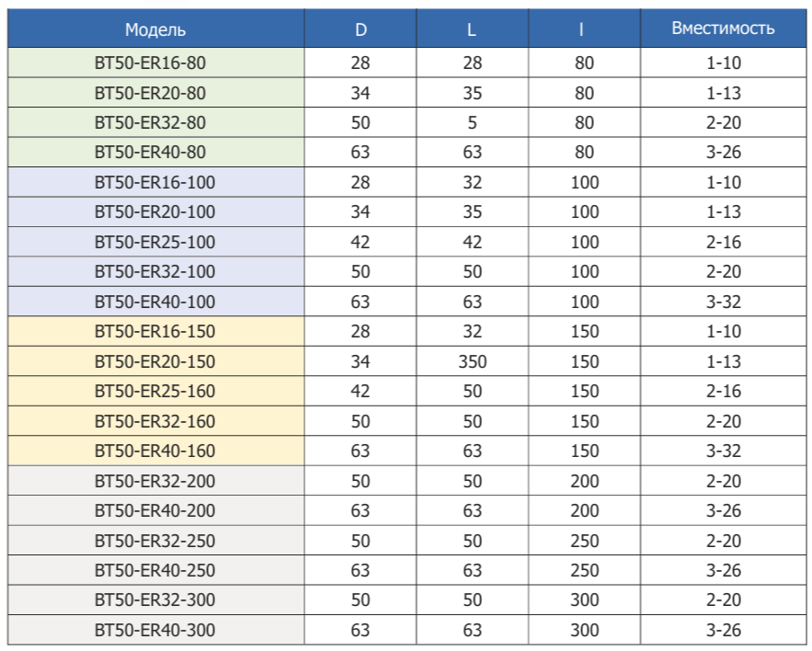Image resolution: width=812 pixels, height=651 pixels.
Task: Click model cell BT50-ER32-80
Action: (x=155, y=123)
